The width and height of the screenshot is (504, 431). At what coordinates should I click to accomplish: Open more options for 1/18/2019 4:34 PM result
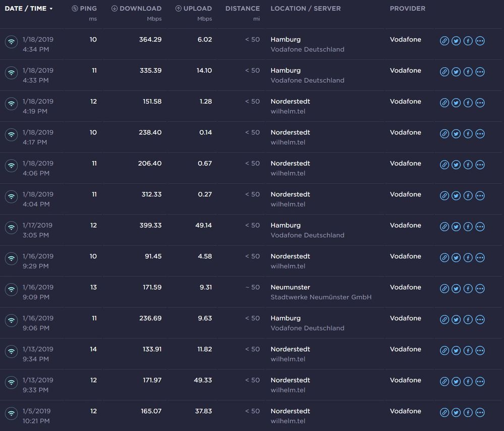tap(480, 41)
